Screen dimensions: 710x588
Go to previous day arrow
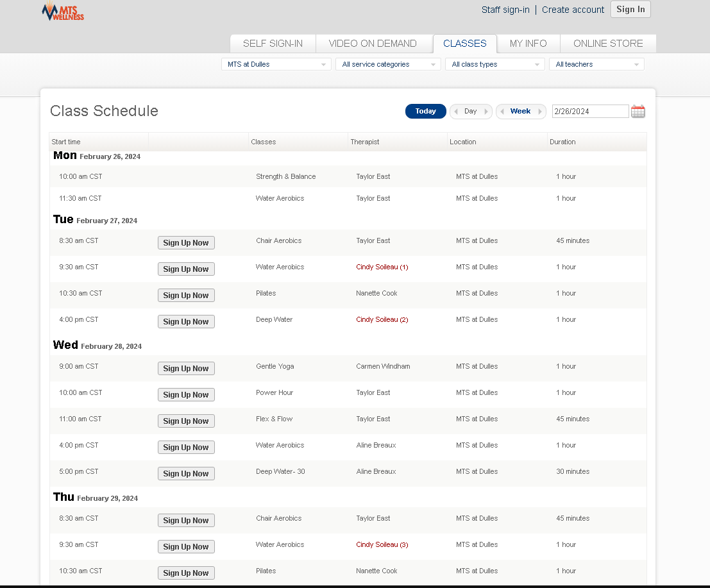pos(456,112)
